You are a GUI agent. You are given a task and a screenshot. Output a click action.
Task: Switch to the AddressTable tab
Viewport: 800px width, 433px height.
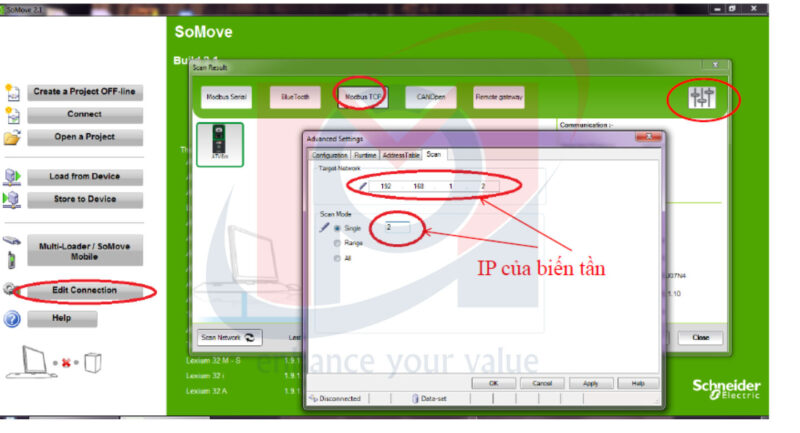(x=401, y=155)
